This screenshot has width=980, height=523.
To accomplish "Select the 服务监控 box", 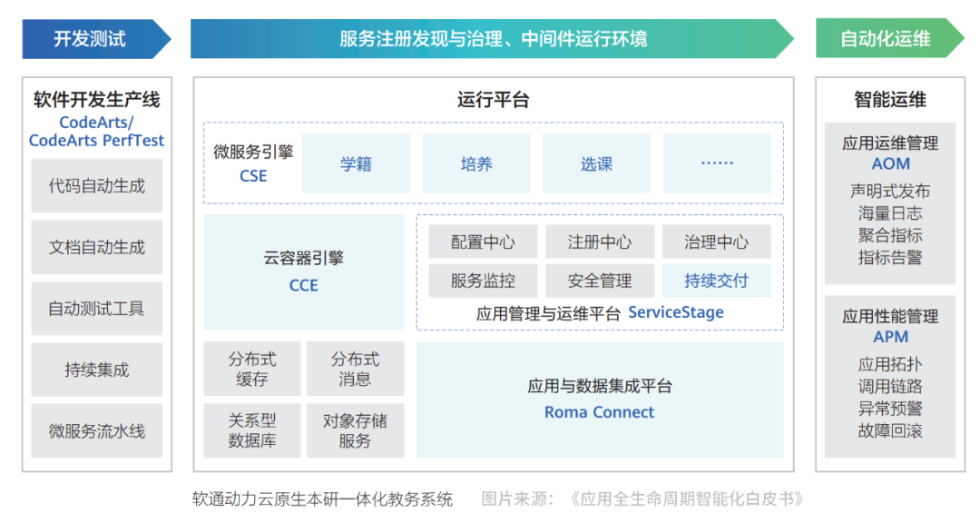I will click(x=483, y=281).
